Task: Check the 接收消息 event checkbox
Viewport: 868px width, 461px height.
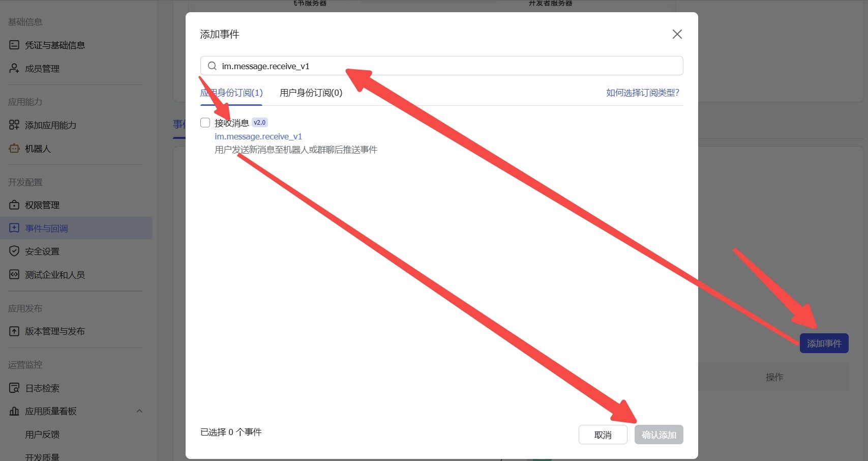Action: 205,123
